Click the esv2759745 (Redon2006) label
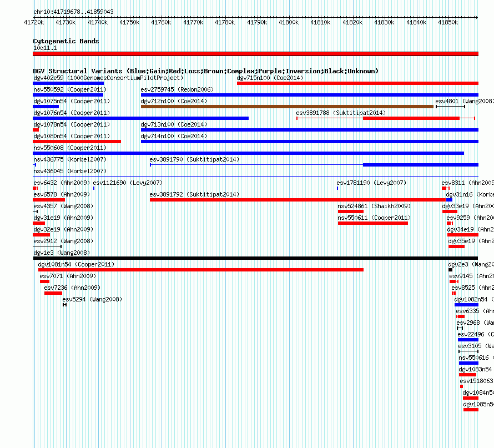The image size is (494, 448). tap(177, 89)
